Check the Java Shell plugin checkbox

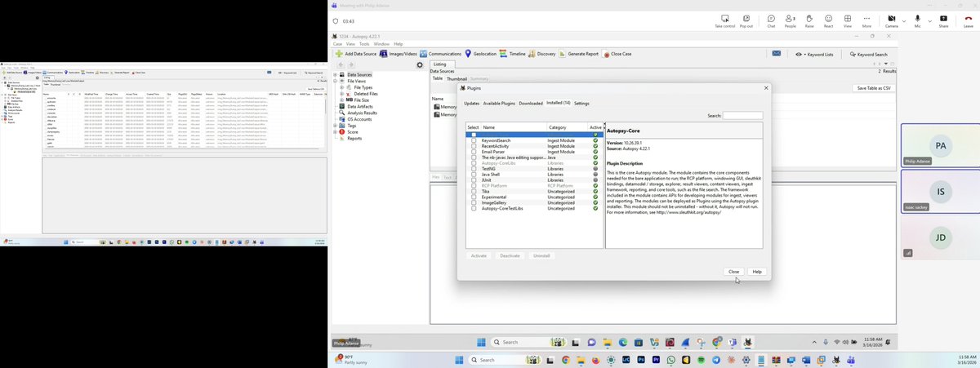click(473, 175)
